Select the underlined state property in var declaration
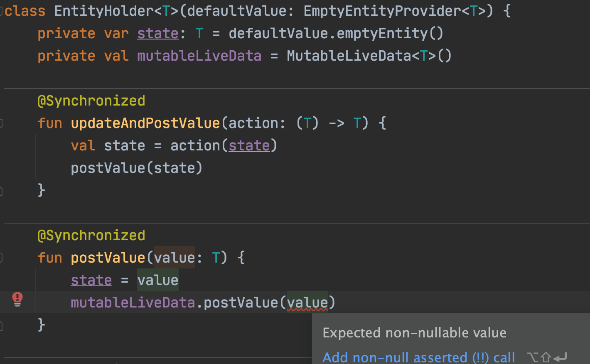The image size is (590, 364). [x=157, y=34]
